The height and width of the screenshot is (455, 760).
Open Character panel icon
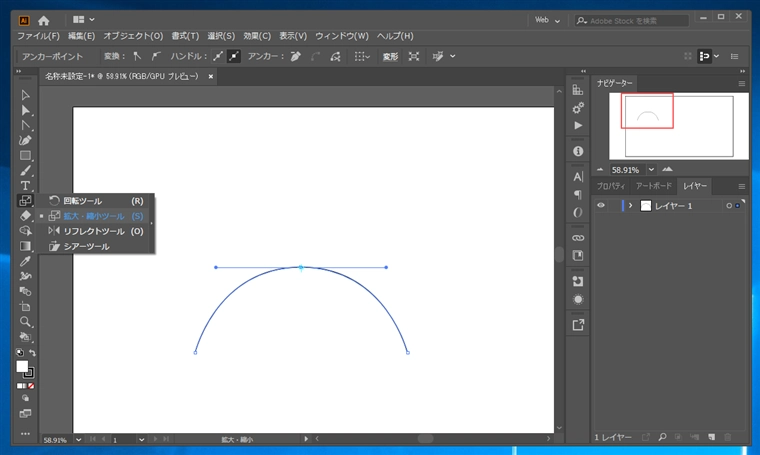(578, 177)
